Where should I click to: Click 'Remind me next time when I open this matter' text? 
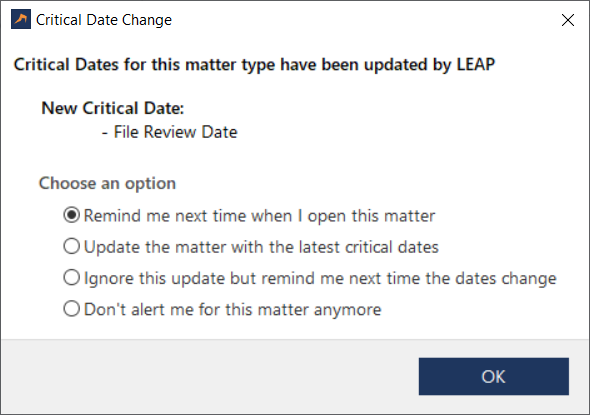pos(259,216)
